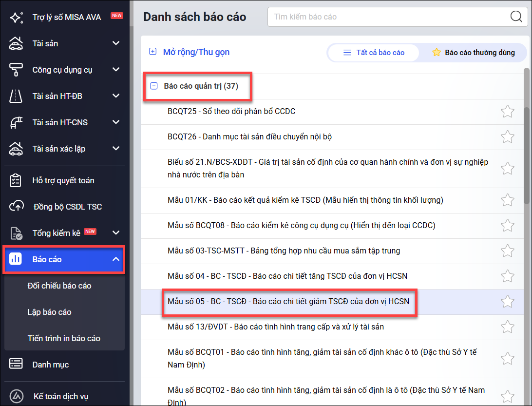Viewport: 532px width, 406px height.
Task: Click the Kế toán dịch vụ icon
Action: tap(17, 396)
